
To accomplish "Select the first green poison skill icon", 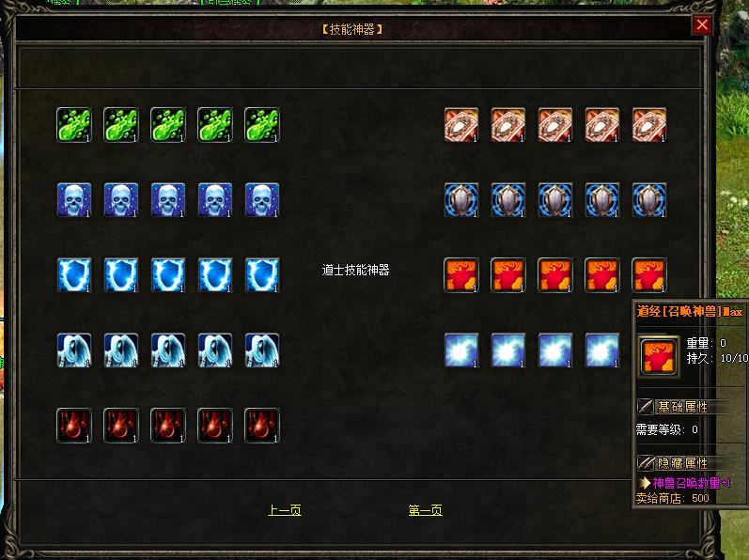I will pos(74,125).
